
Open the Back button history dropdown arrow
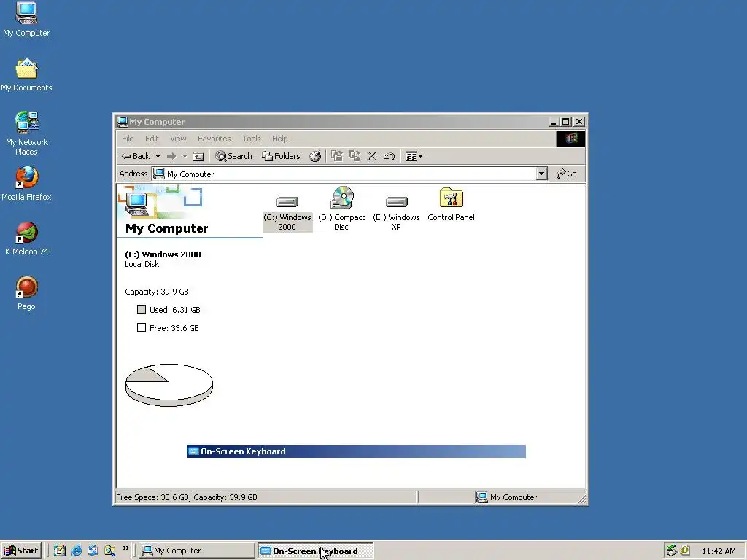tap(158, 156)
